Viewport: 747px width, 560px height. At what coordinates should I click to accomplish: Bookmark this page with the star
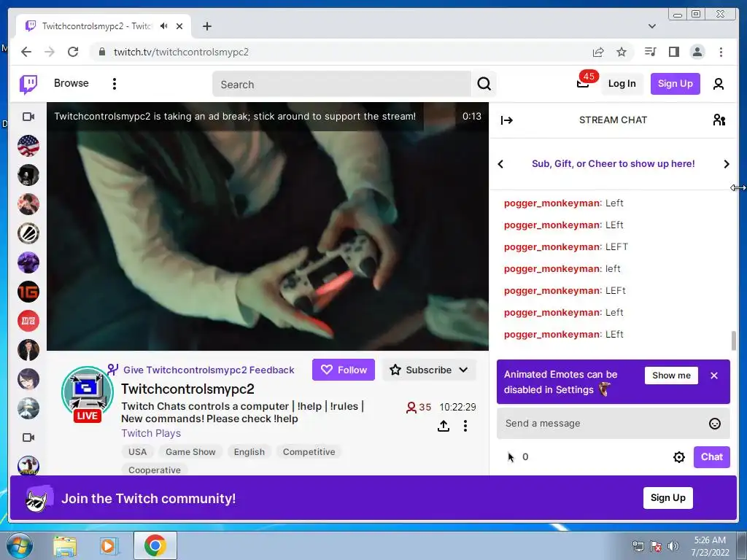pyautogui.click(x=622, y=52)
